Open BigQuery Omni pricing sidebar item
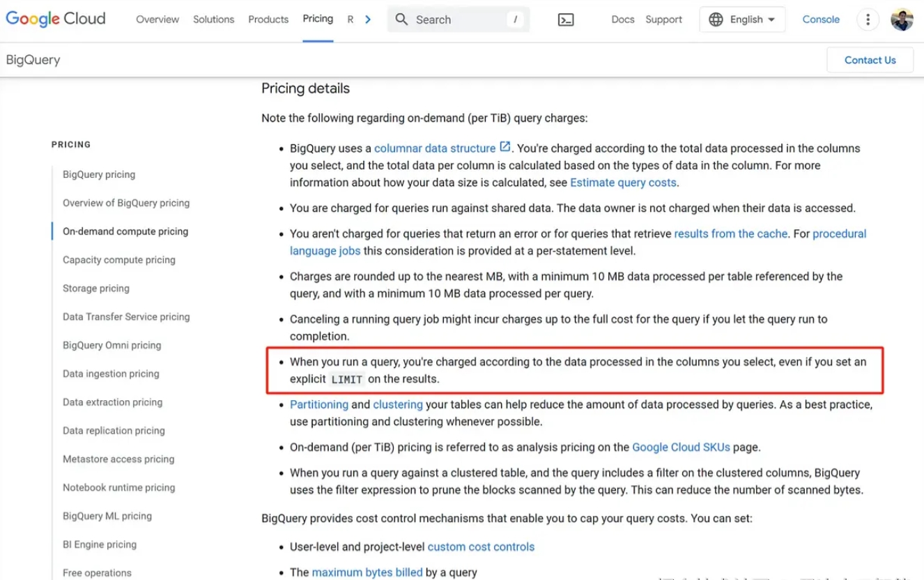The height and width of the screenshot is (580, 924). pos(111,345)
